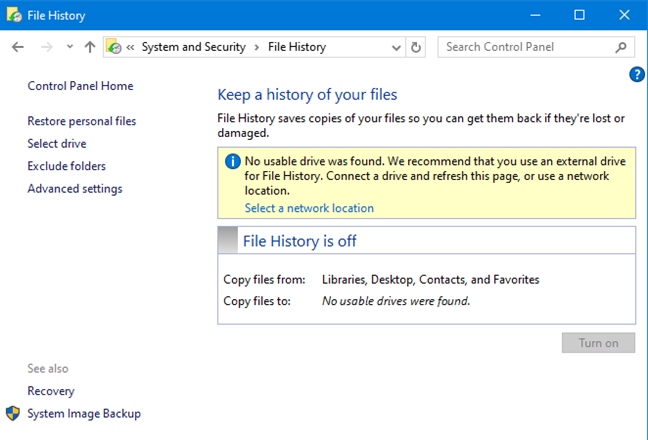The height and width of the screenshot is (440, 648).
Task: Expand the hidden breadcrumb chevrons
Action: (130, 47)
